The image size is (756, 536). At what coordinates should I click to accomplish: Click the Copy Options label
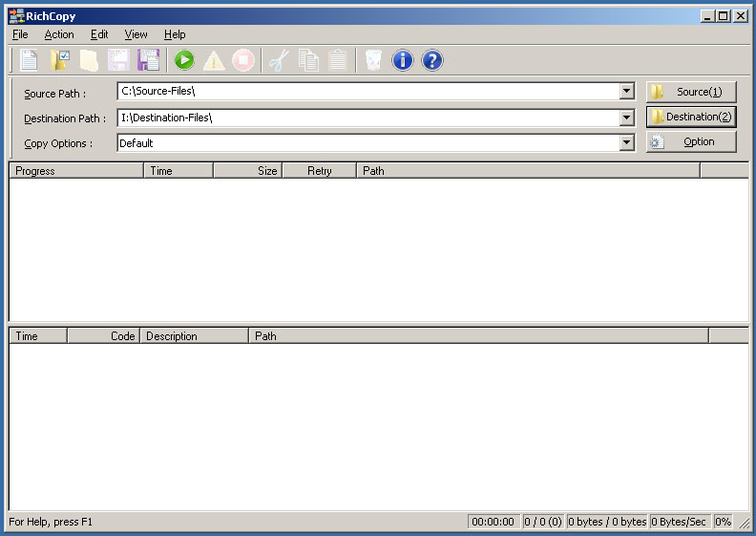pyautogui.click(x=58, y=143)
